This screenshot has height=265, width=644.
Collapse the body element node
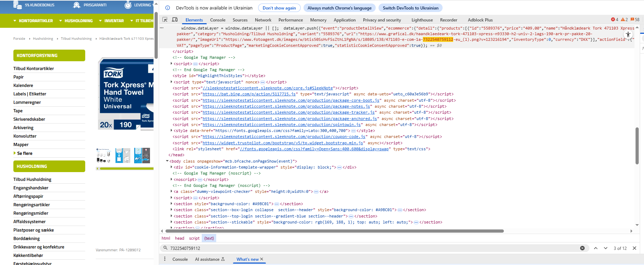coord(167,161)
